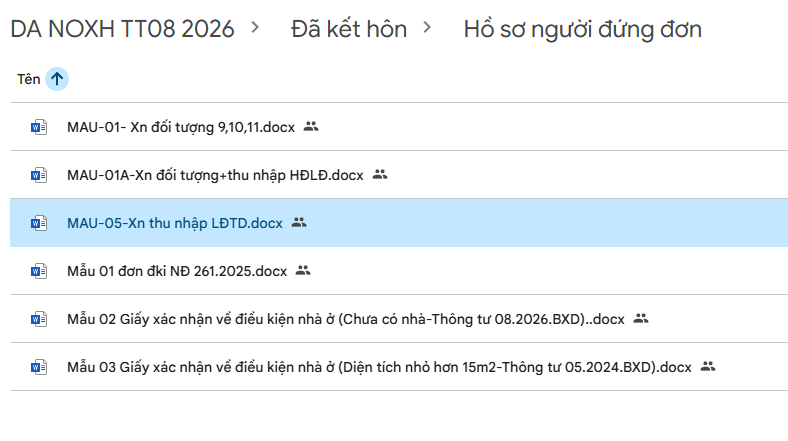
Task: Reverse sort direction with the arrow button
Action: tap(57, 79)
